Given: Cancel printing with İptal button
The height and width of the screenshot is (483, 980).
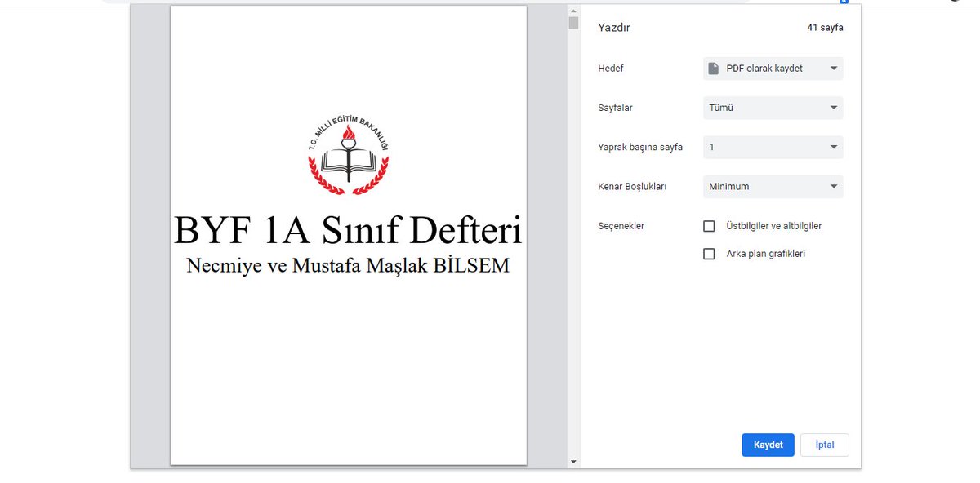Looking at the screenshot, I should 825,445.
